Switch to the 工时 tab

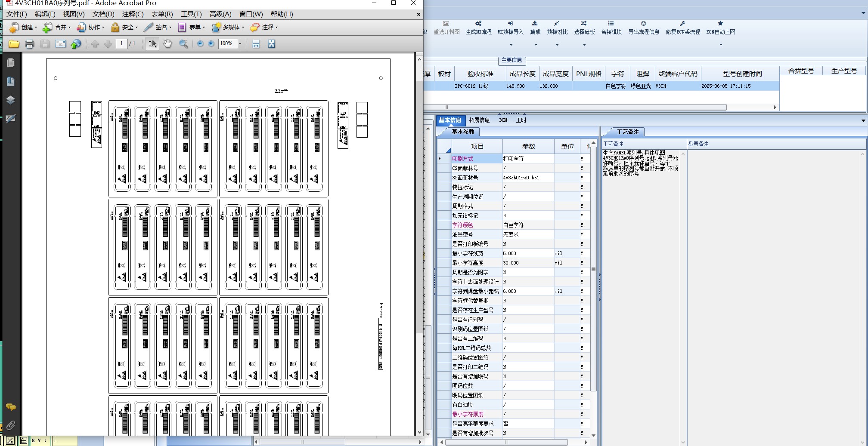(521, 120)
